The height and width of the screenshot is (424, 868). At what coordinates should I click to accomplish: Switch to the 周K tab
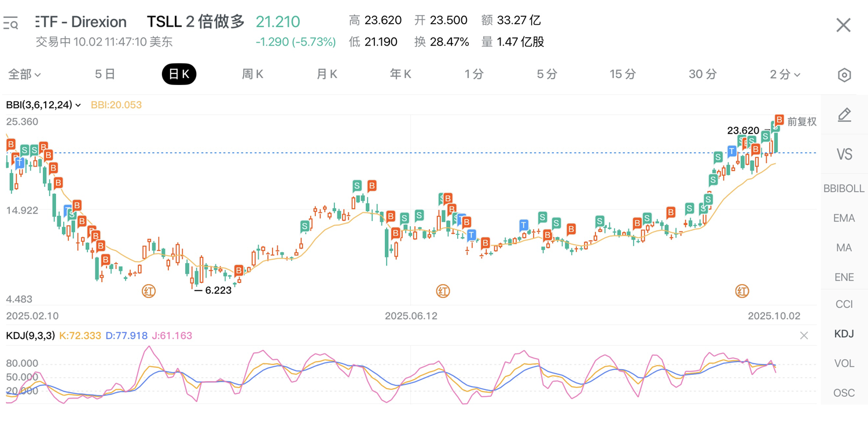pos(252,75)
